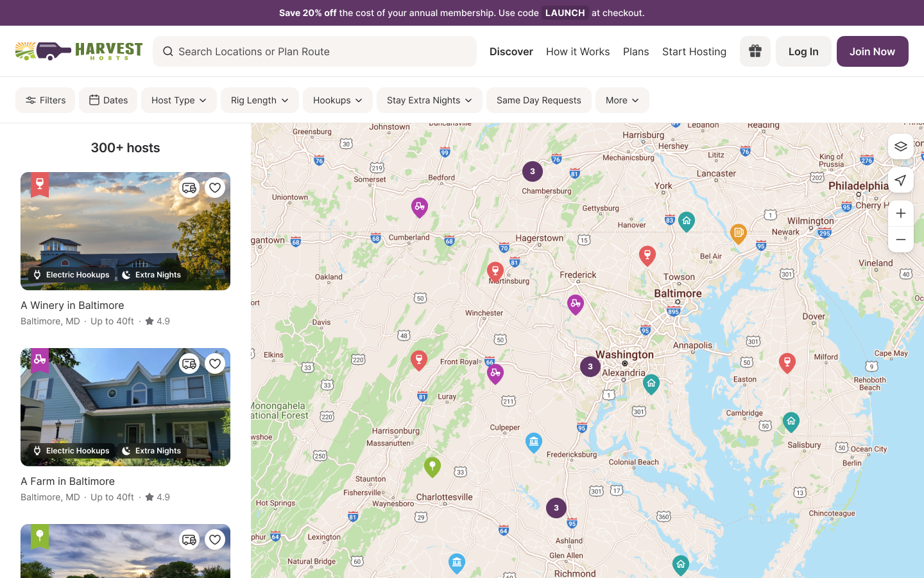Open the map layers control
The image size is (924, 578).
[901, 146]
